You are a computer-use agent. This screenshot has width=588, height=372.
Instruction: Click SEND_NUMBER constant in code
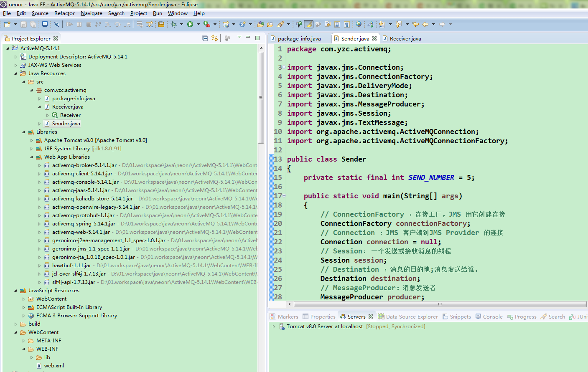[431, 177]
